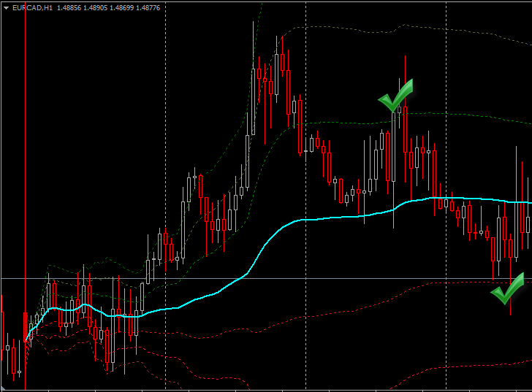Select the lower green checkmark signal object
Image resolution: width=532 pixels, height=392 pixels.
[508, 288]
